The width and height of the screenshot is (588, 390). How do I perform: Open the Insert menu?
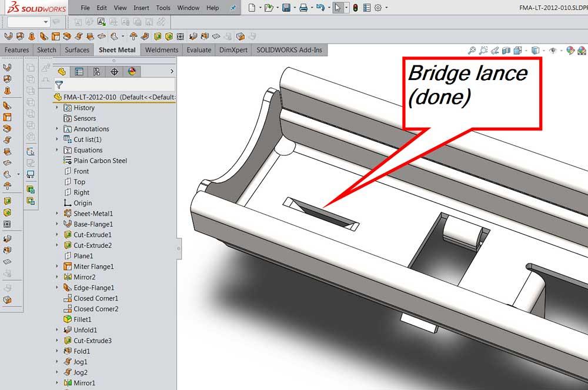click(x=141, y=8)
